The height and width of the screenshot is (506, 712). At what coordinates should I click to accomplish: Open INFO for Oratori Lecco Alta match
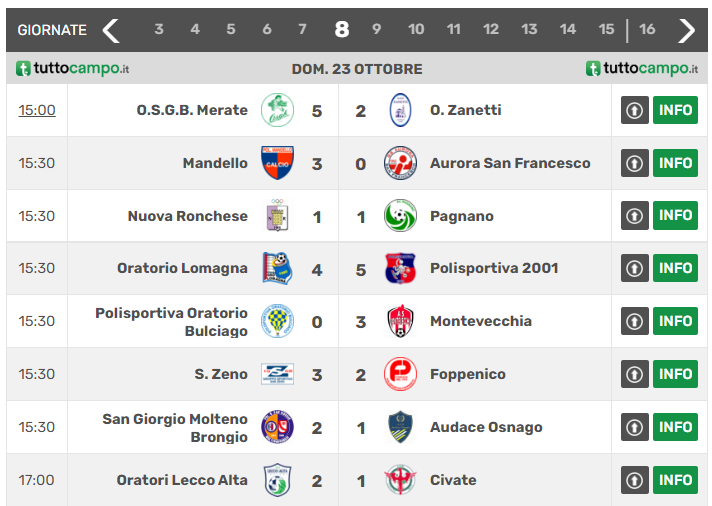(675, 480)
